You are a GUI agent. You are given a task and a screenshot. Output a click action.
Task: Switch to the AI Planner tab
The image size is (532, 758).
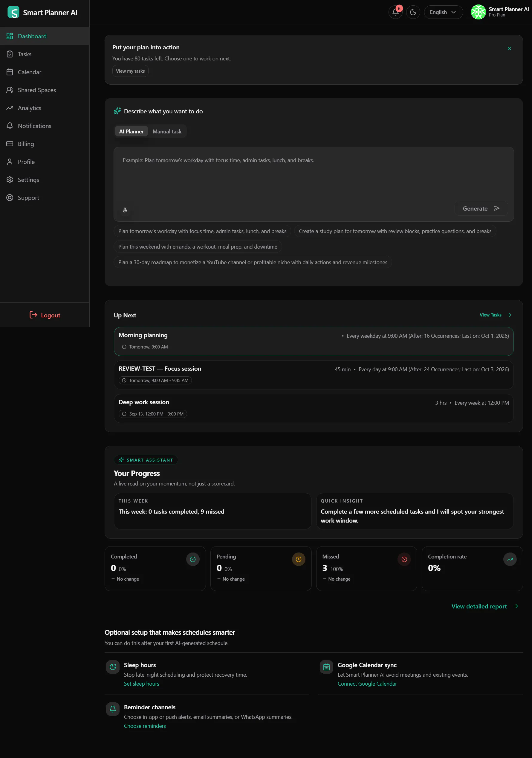tap(131, 131)
